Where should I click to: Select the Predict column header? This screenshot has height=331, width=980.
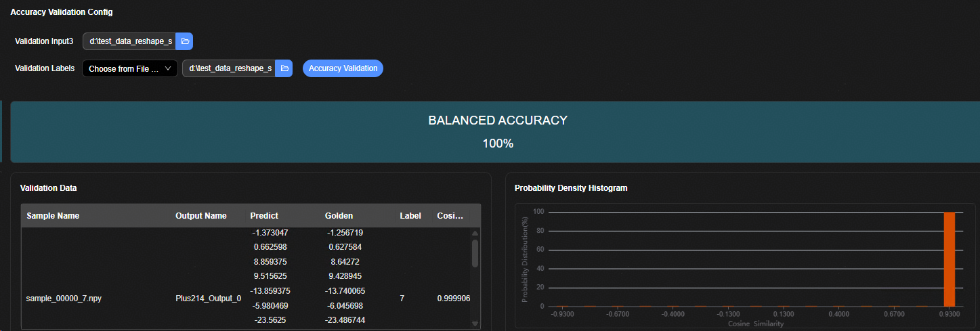(264, 216)
